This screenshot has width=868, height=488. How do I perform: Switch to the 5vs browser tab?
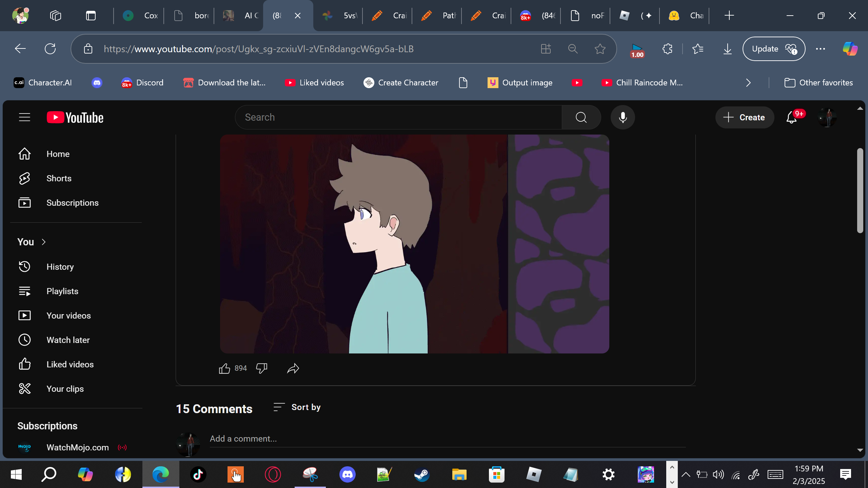pos(339,16)
